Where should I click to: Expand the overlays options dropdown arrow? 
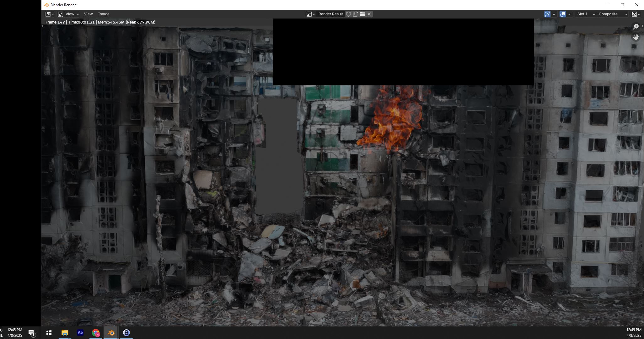[569, 14]
